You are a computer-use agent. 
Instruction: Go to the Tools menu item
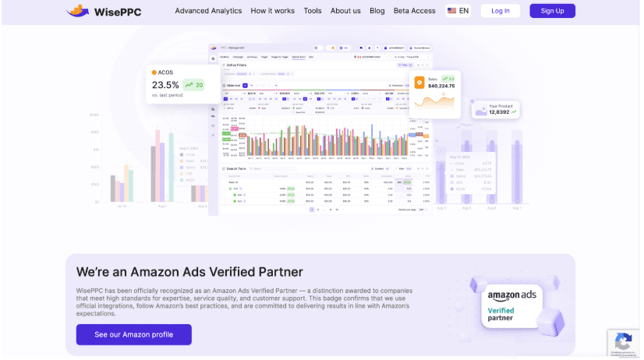click(312, 11)
